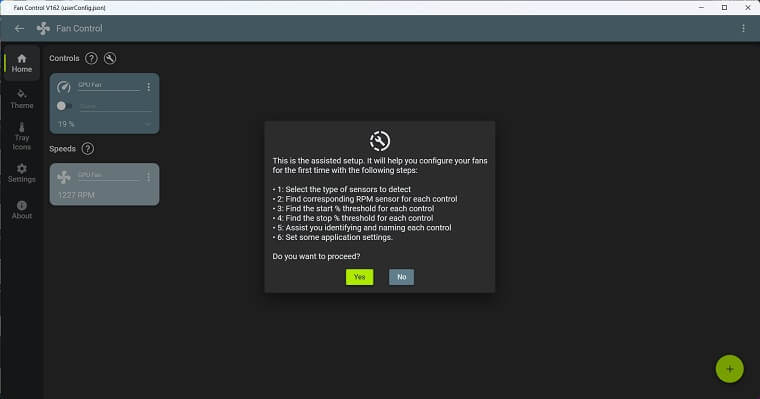This screenshot has width=760, height=399.
Task: Click the fan icon on the speed card
Action: point(63,177)
